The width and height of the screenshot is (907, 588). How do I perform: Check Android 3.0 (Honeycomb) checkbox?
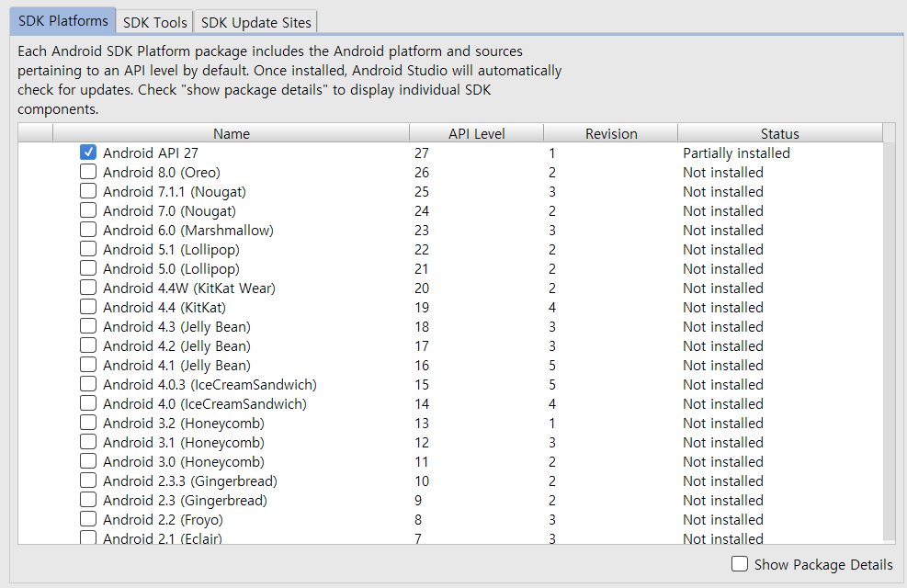click(88, 461)
